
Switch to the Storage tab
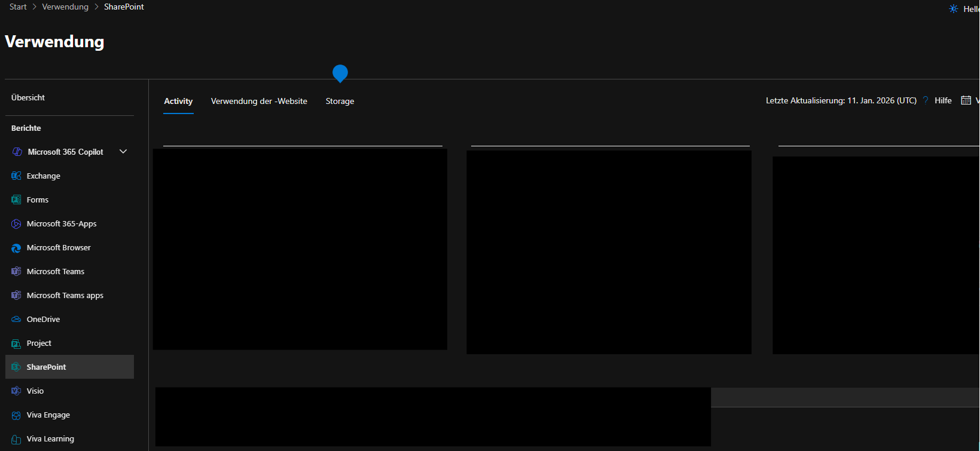(x=340, y=101)
